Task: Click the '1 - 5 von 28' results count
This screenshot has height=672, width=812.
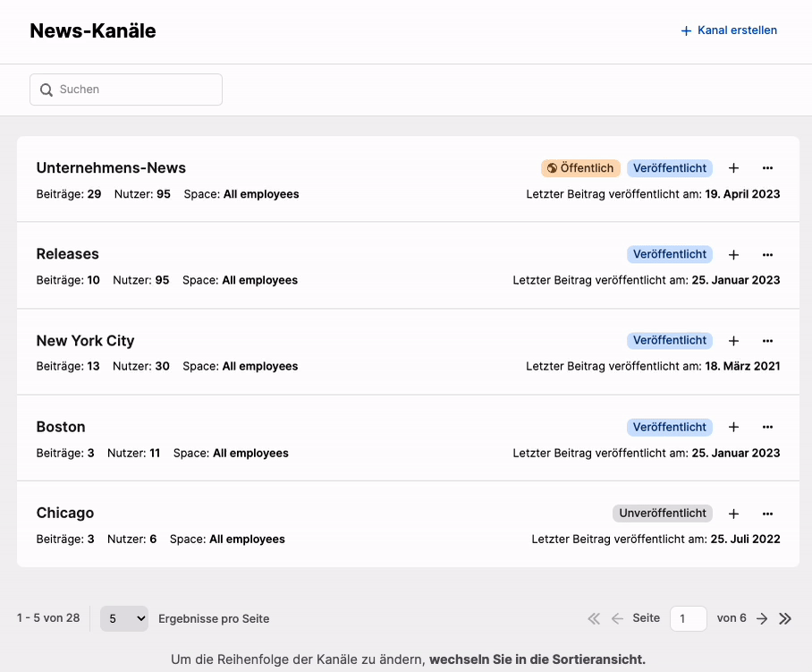Action: [48, 617]
